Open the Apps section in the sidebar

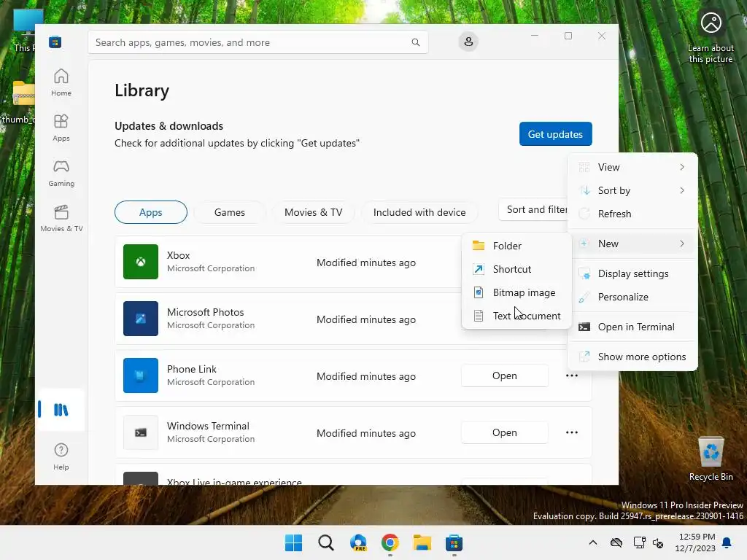click(x=61, y=128)
